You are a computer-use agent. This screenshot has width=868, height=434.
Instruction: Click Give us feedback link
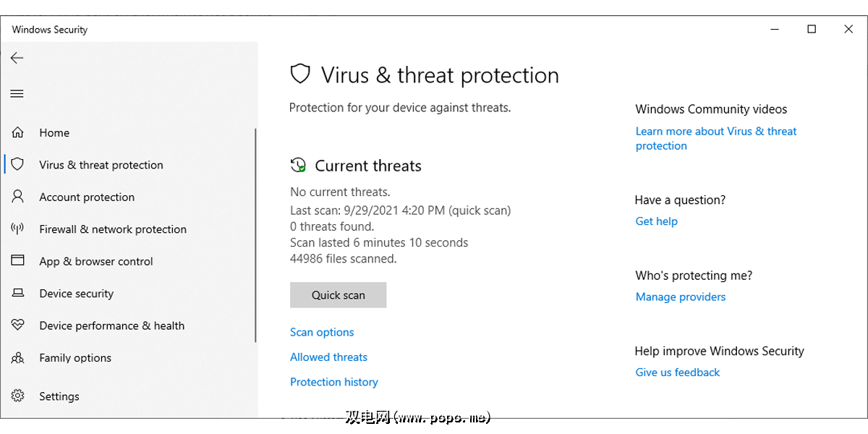pos(677,373)
